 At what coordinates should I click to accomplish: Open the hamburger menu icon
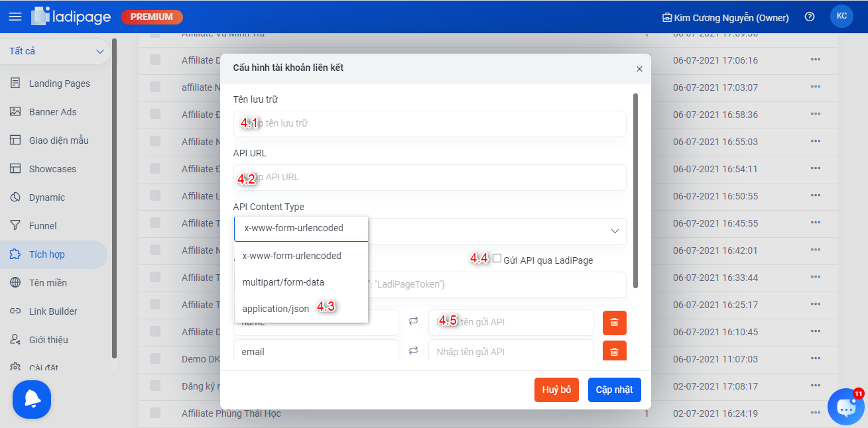coord(15,17)
